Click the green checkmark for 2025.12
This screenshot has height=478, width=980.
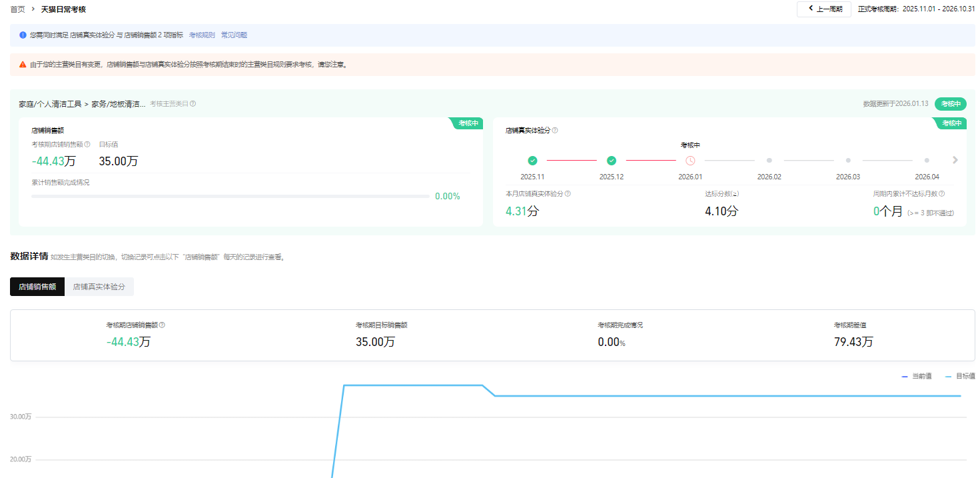click(612, 161)
